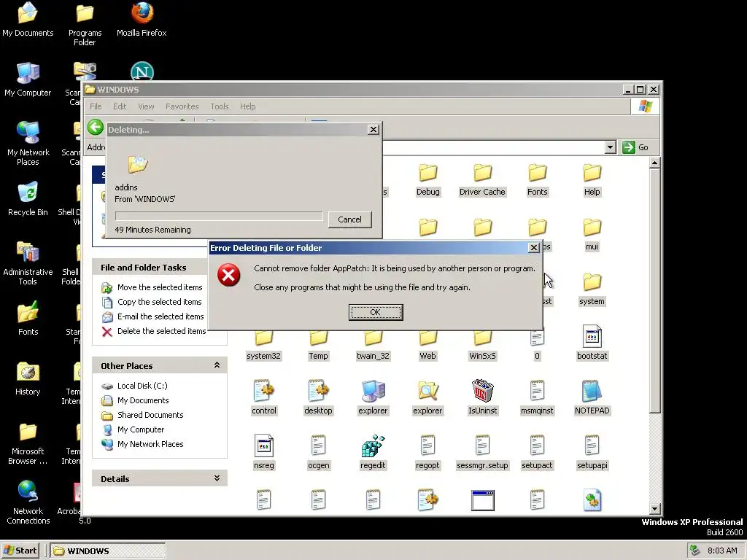This screenshot has height=560, width=747.
Task: Select the Temp folder
Action: click(x=318, y=346)
